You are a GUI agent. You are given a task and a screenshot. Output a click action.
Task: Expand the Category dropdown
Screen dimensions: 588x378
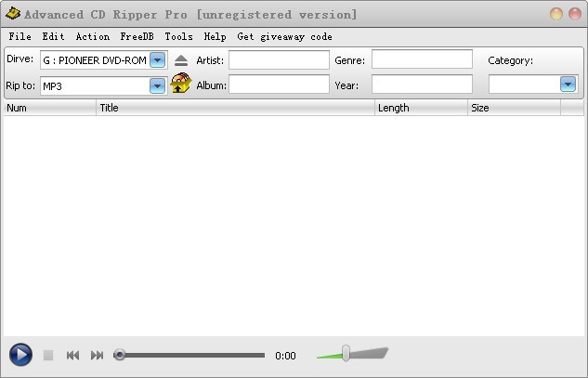tap(568, 85)
